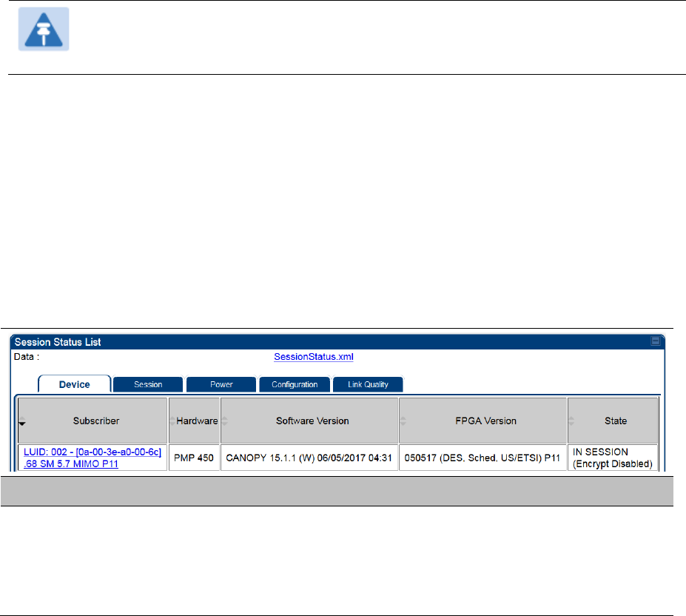686x616 pixels.
Task: Select the 050517 FPGA version cell
Action: tap(483, 458)
